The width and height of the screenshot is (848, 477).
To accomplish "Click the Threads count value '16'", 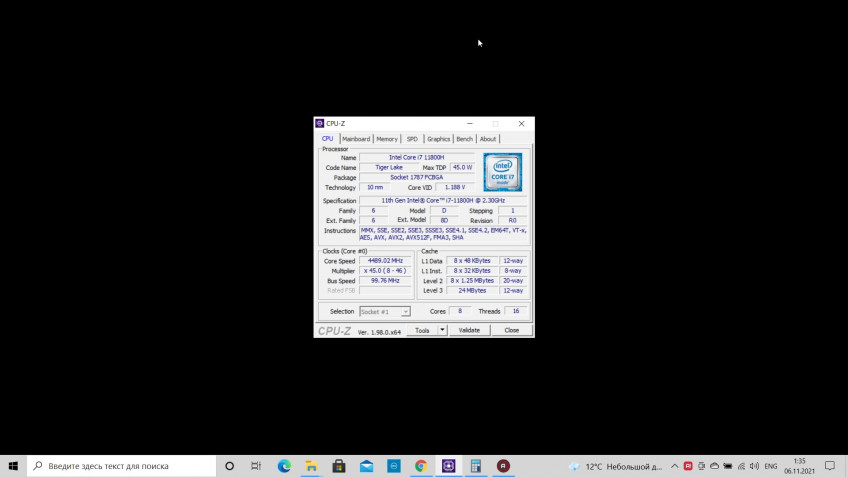I will [516, 311].
